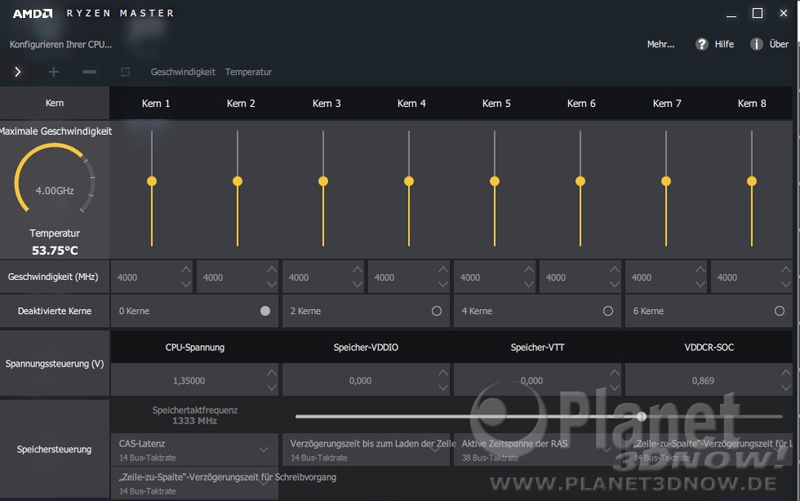
Task: Raise Speicher-VDDIO with up arrow
Action: point(443,372)
